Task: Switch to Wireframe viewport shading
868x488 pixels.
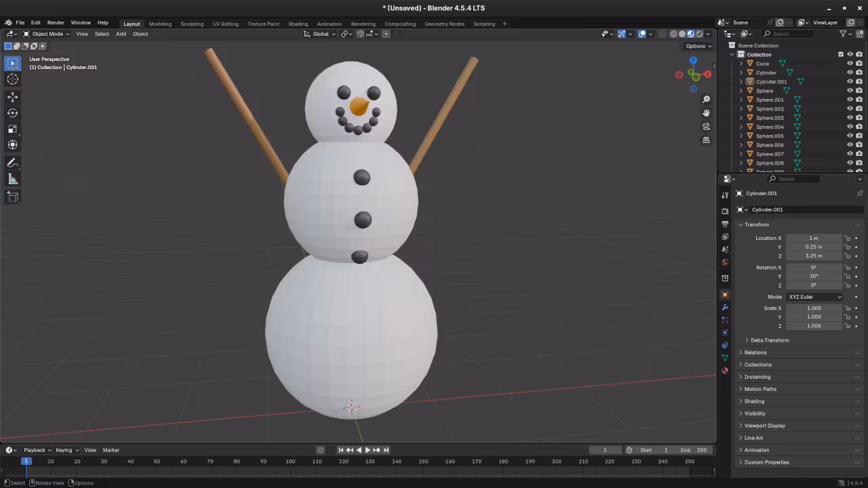Action: (673, 33)
